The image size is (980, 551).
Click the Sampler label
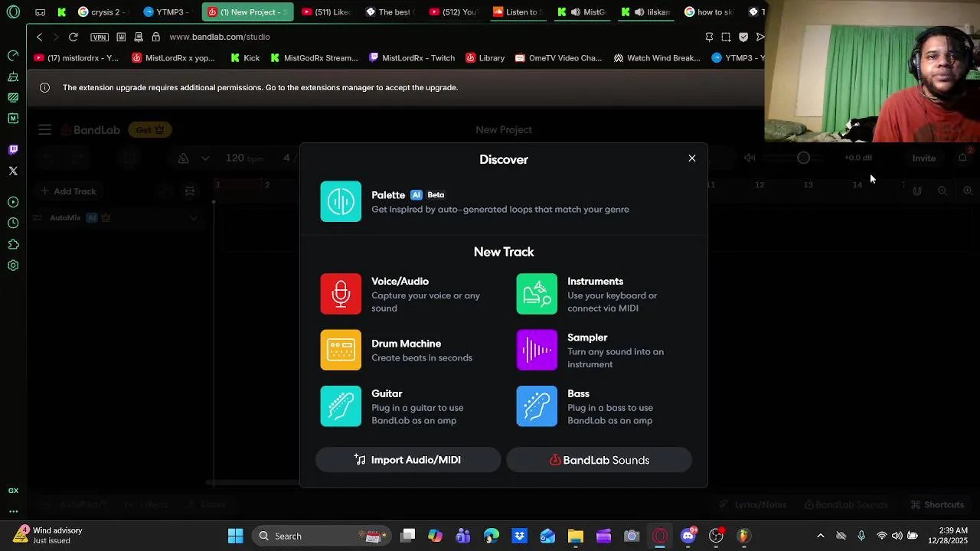click(x=587, y=337)
